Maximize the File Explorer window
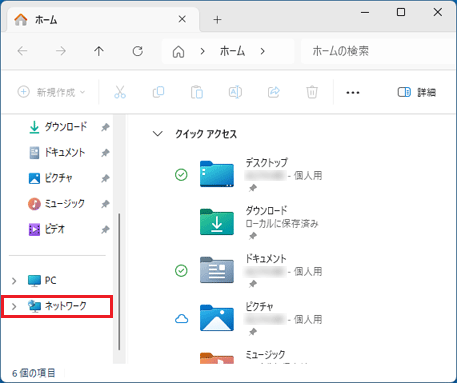457x383 pixels. pos(401,12)
